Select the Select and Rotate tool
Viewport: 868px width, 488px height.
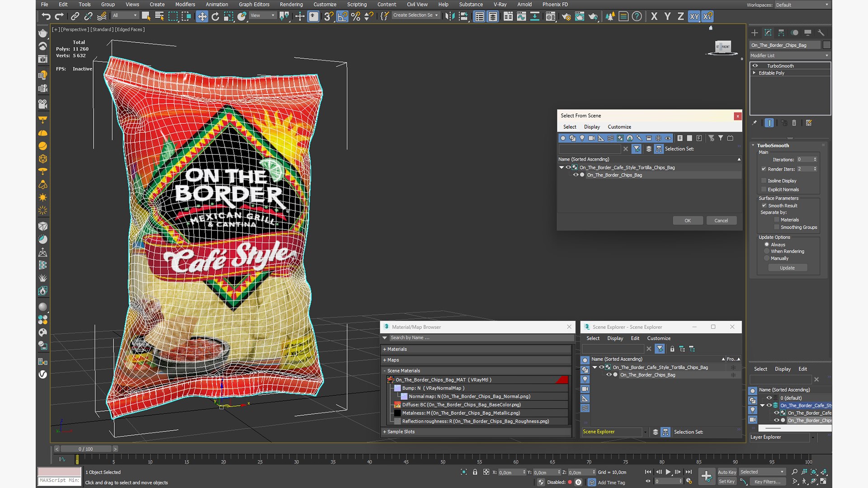[x=215, y=17]
